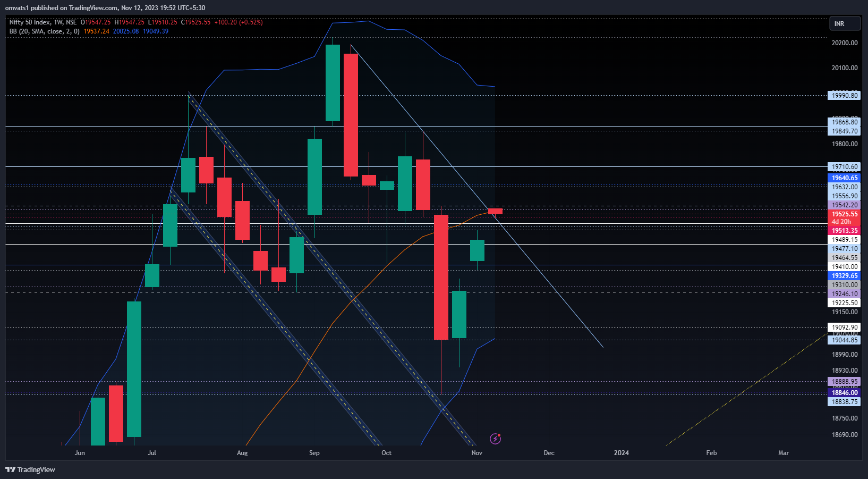Click the Jul label on time axis
Screen dimensions: 868x479
[152, 453]
